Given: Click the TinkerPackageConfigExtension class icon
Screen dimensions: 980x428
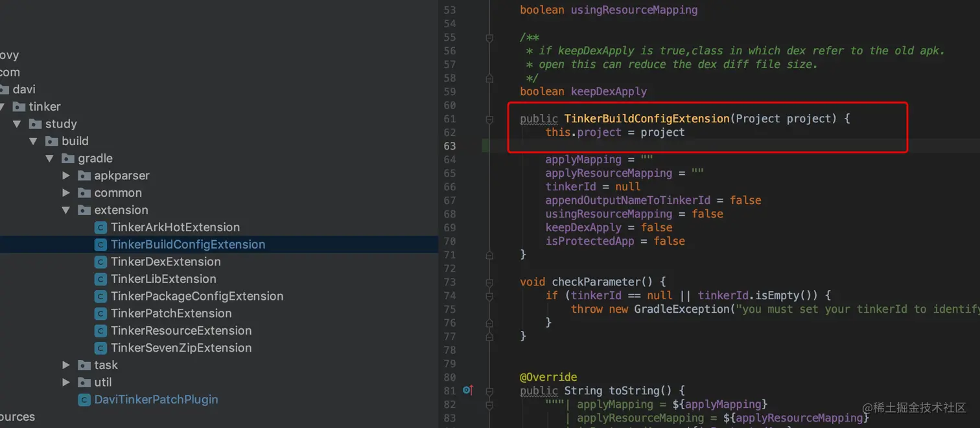Looking at the screenshot, I should click(x=100, y=296).
